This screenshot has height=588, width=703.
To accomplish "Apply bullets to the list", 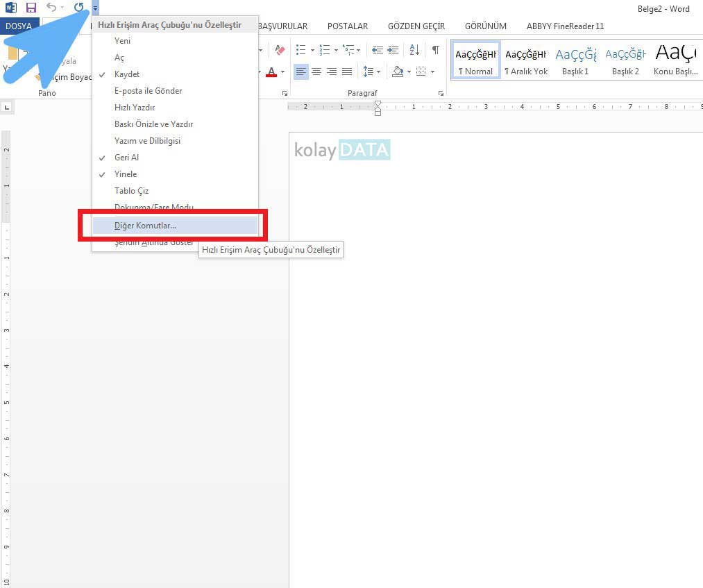I will [x=301, y=50].
